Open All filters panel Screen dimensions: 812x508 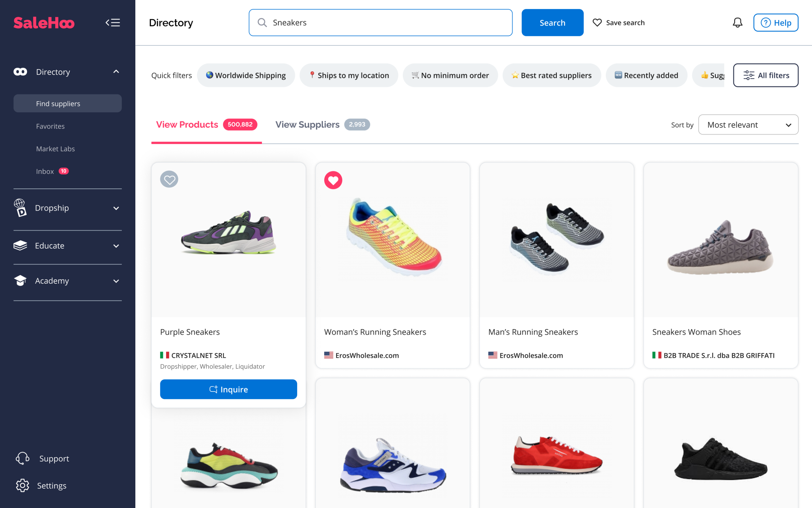point(765,75)
